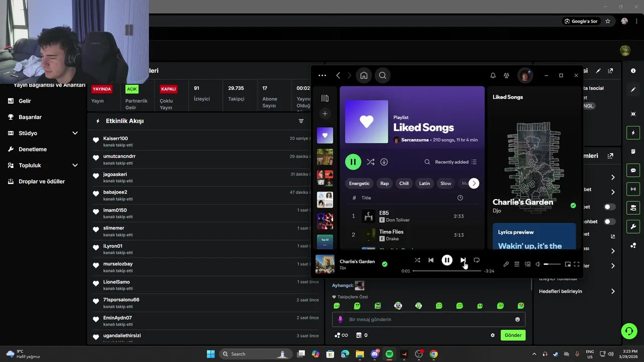The height and width of the screenshot is (362, 644).
Task: Open connect to a device
Action: coord(528,264)
